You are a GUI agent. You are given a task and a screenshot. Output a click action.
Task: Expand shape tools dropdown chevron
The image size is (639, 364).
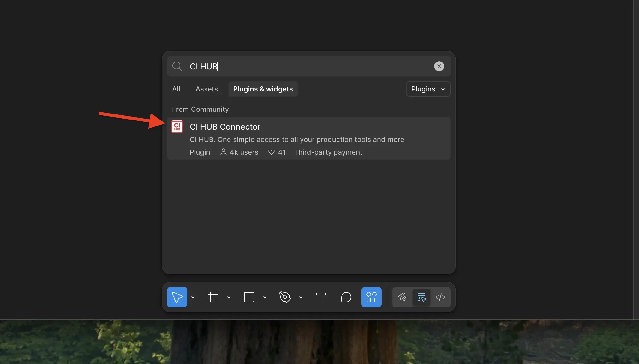(265, 297)
